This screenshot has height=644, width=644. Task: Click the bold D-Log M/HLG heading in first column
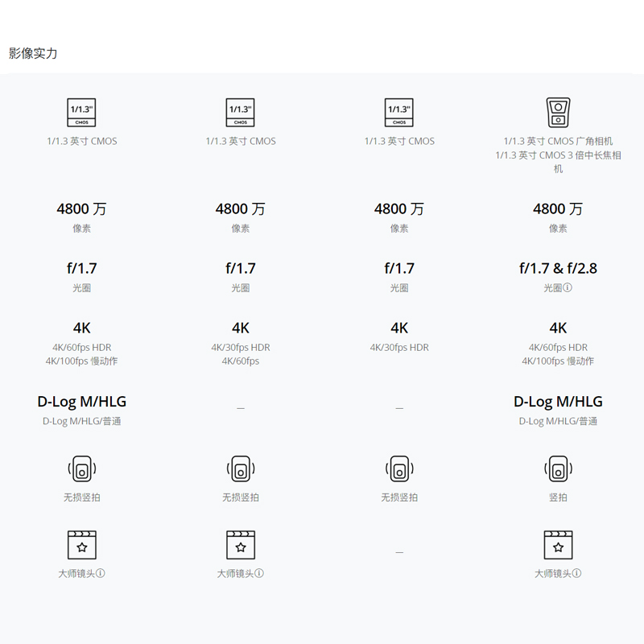click(81, 402)
